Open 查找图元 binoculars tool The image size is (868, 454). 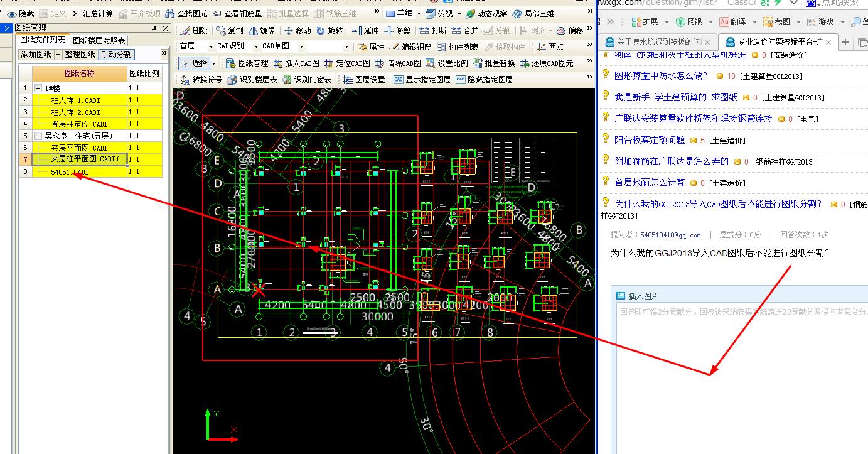[186, 13]
